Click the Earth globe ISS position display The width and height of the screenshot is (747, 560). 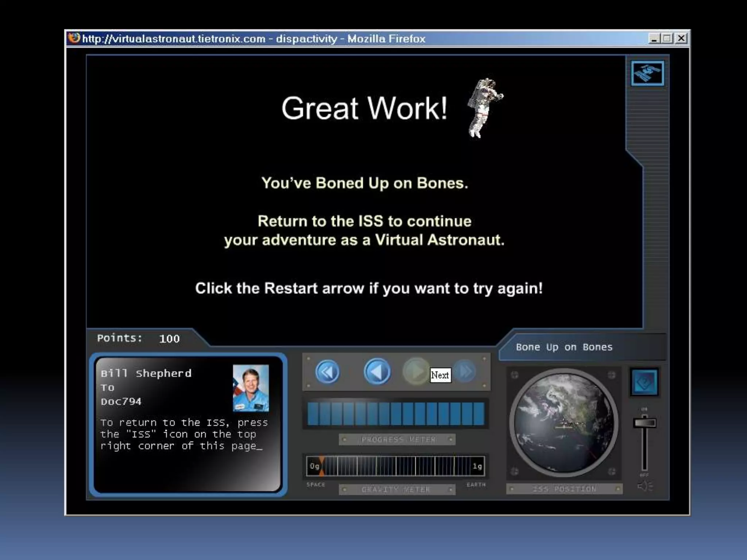(x=564, y=423)
